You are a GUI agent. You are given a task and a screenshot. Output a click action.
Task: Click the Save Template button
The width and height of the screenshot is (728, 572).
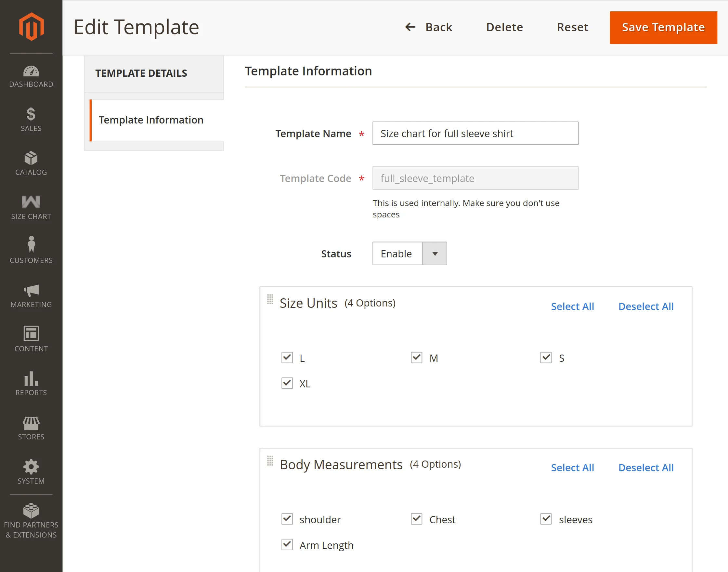[663, 27]
